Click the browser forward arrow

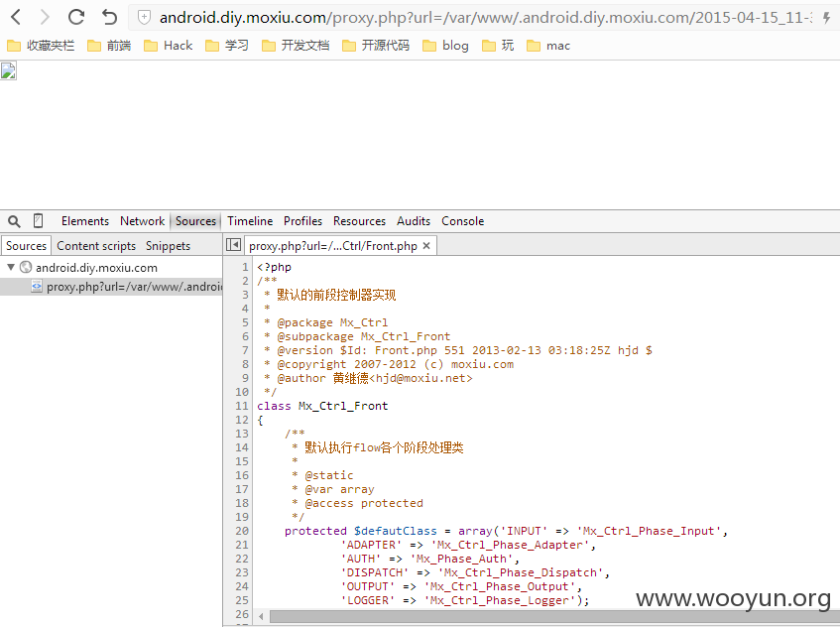tap(45, 17)
